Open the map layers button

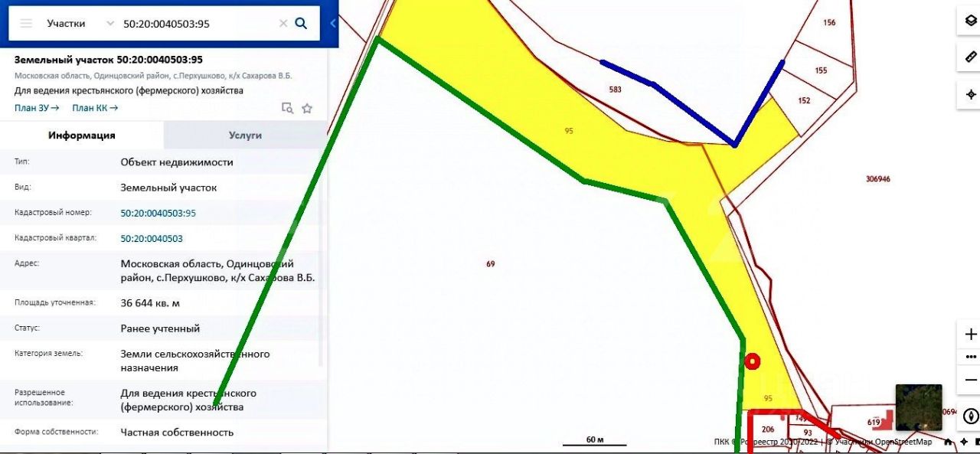(970, 21)
